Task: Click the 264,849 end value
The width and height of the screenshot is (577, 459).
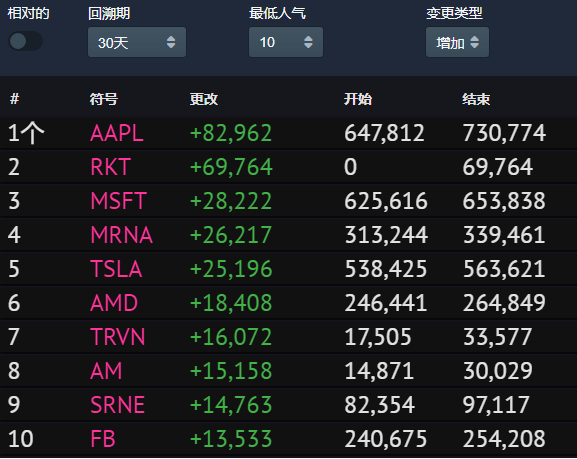Action: [504, 303]
